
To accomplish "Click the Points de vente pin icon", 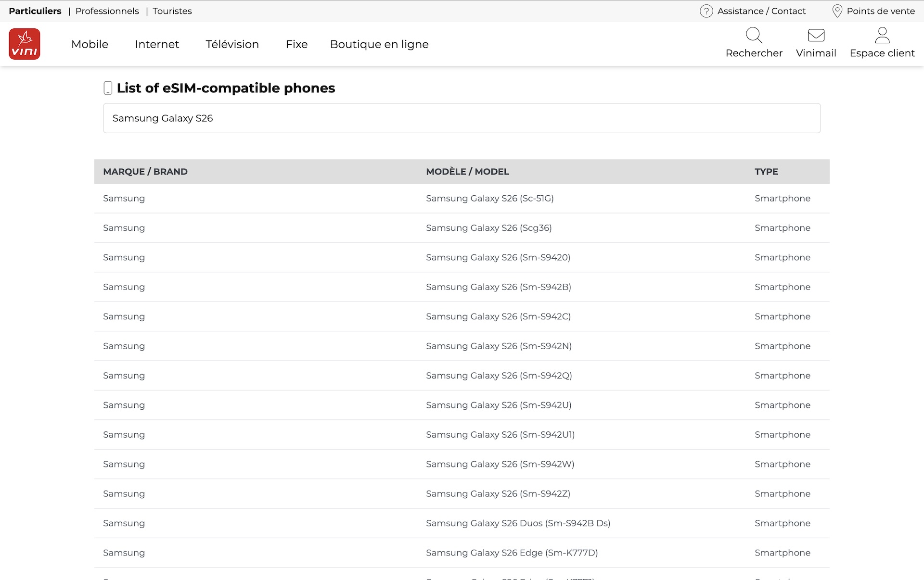I will [x=837, y=11].
